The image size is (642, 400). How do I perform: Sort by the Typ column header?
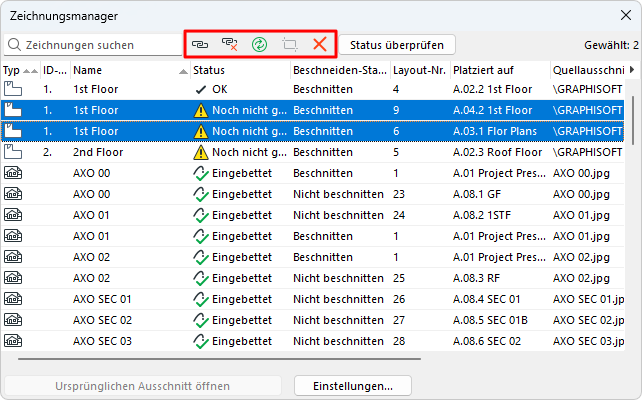click(12, 70)
